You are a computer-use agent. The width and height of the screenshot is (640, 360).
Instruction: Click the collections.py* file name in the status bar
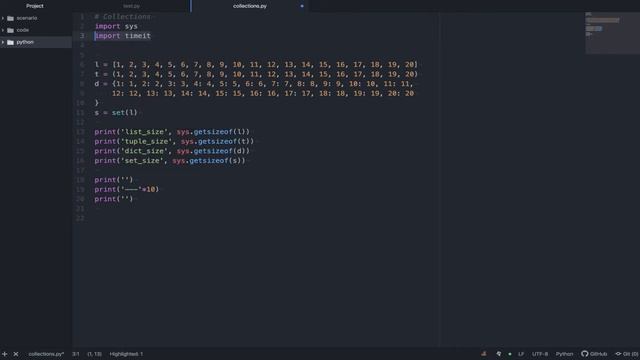point(46,354)
